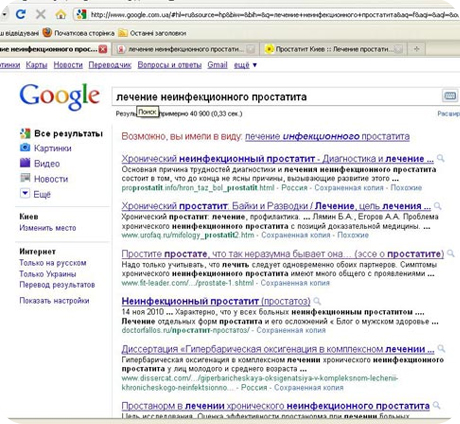Go to the browser home page icon
460x424 pixels.
pyautogui.click(x=61, y=14)
